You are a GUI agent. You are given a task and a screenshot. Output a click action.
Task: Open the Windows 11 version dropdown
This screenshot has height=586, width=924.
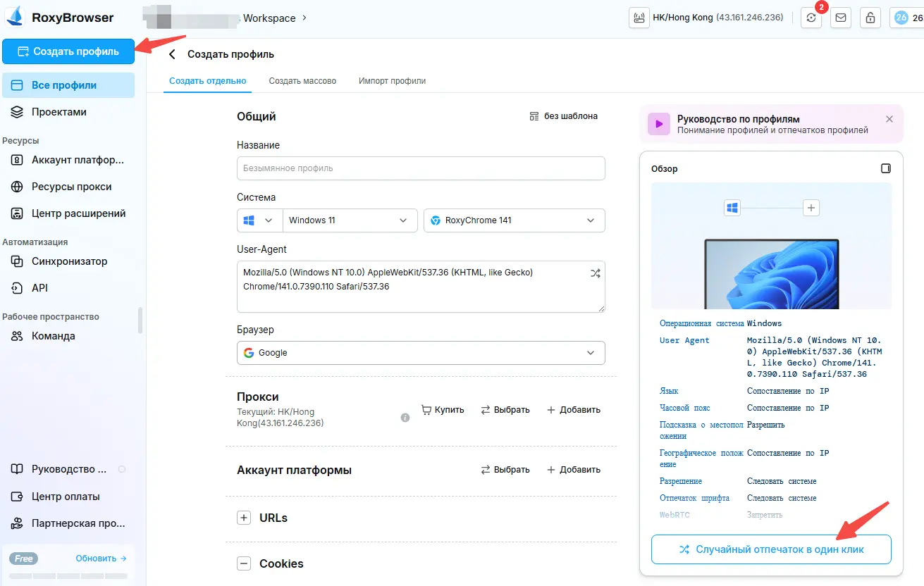[x=348, y=220]
